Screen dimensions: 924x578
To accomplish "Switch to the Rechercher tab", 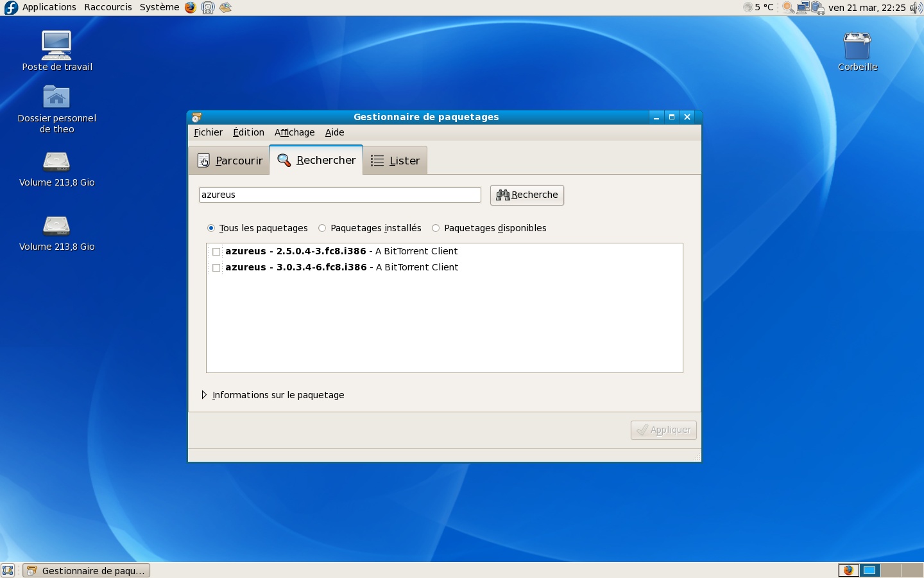I will (x=316, y=160).
